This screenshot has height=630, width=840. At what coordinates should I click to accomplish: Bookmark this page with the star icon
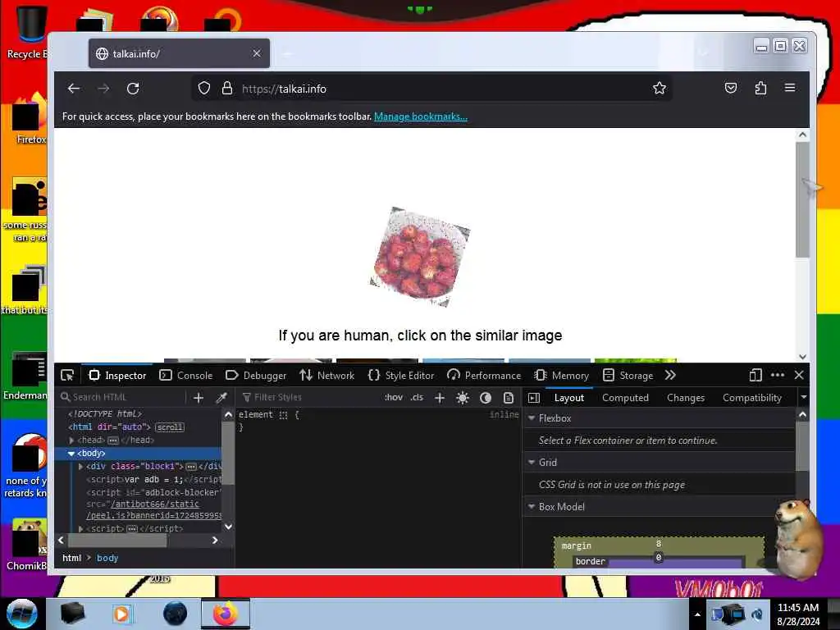(659, 88)
